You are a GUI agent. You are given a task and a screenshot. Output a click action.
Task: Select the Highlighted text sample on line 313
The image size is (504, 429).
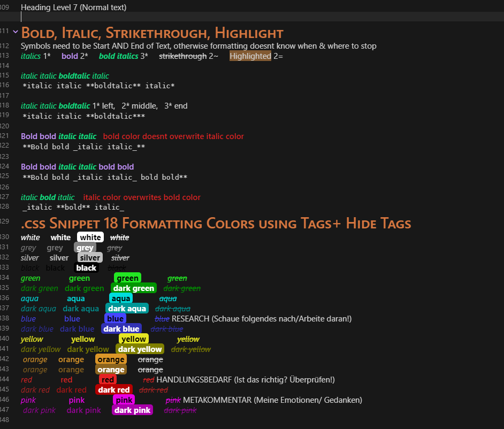click(250, 56)
